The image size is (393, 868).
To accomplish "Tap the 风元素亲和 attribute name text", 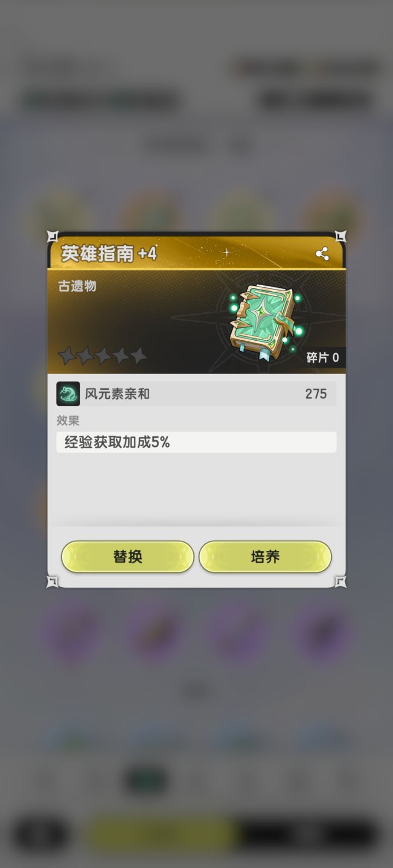I will tap(117, 394).
